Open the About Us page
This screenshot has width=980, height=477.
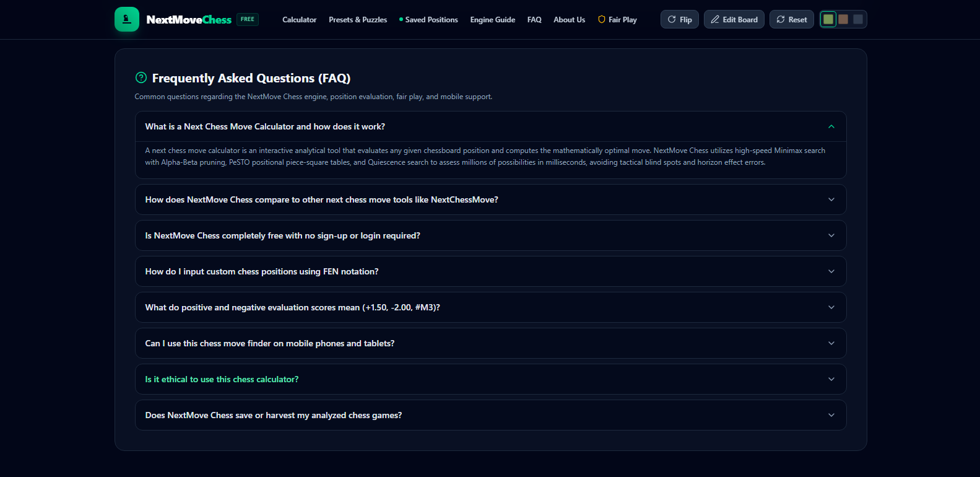569,20
